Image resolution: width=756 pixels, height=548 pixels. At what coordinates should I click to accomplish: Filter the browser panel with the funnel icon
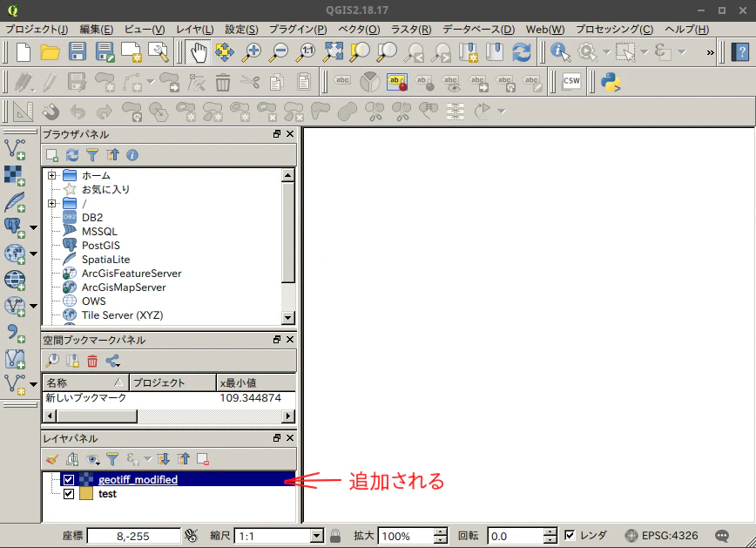[92, 155]
